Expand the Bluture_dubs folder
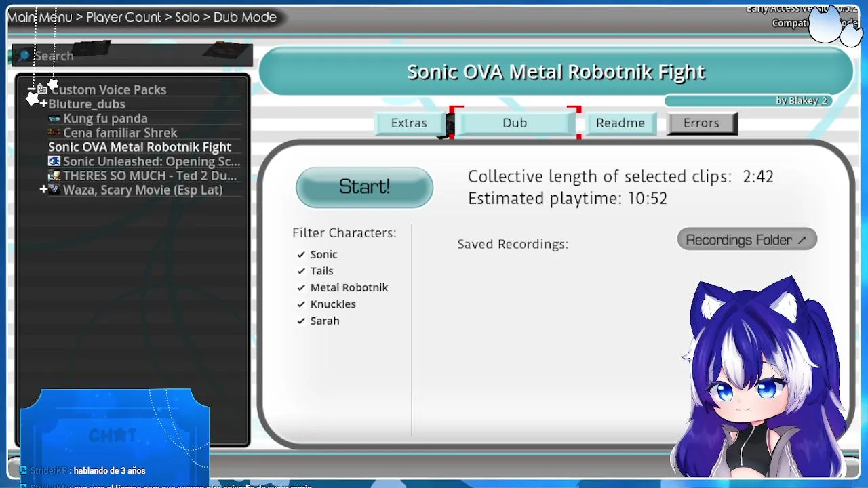This screenshot has width=868, height=488. (x=43, y=104)
